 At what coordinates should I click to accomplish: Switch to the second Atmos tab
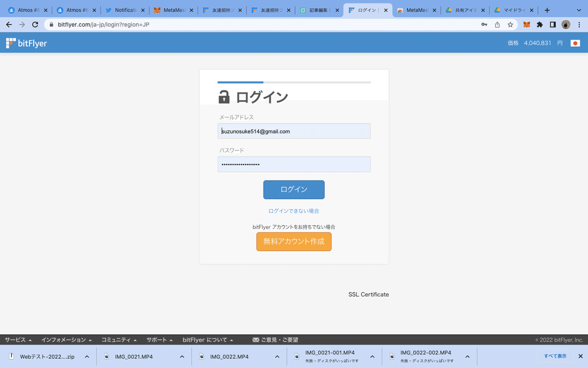75,10
